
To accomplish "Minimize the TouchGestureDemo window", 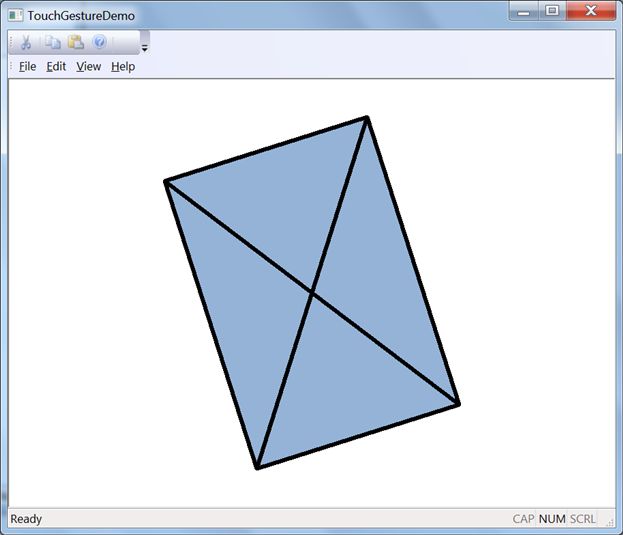I will click(x=524, y=11).
